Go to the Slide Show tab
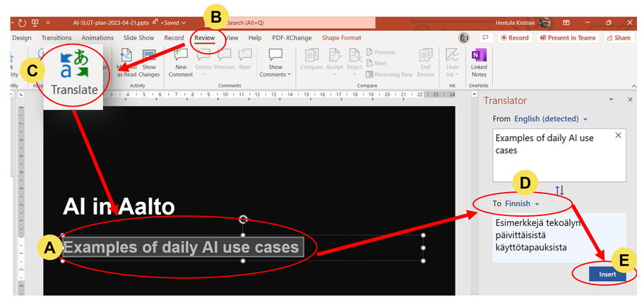644x305 pixels. [x=138, y=38]
